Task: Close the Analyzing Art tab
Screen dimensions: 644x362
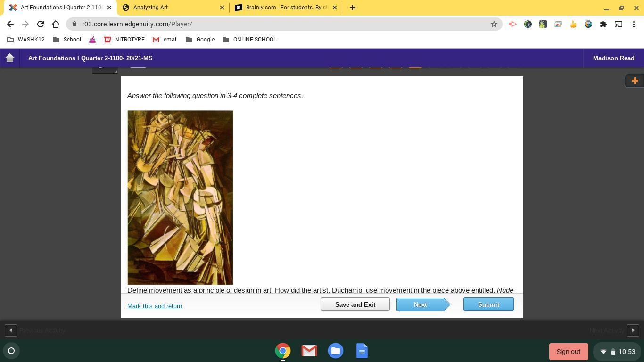Action: pos(222,8)
